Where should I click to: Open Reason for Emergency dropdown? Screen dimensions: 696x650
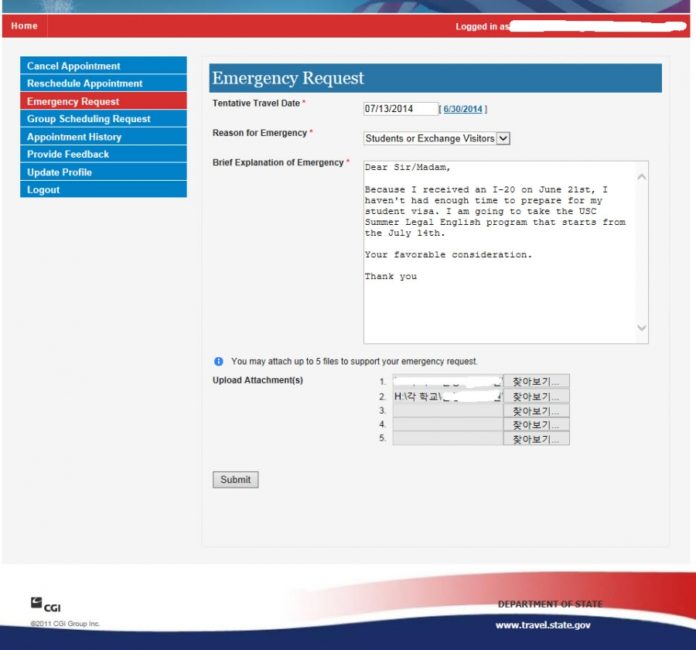(437, 138)
